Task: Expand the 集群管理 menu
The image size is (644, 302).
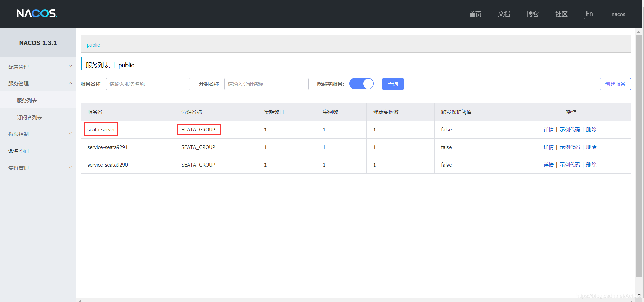Action: click(38, 168)
